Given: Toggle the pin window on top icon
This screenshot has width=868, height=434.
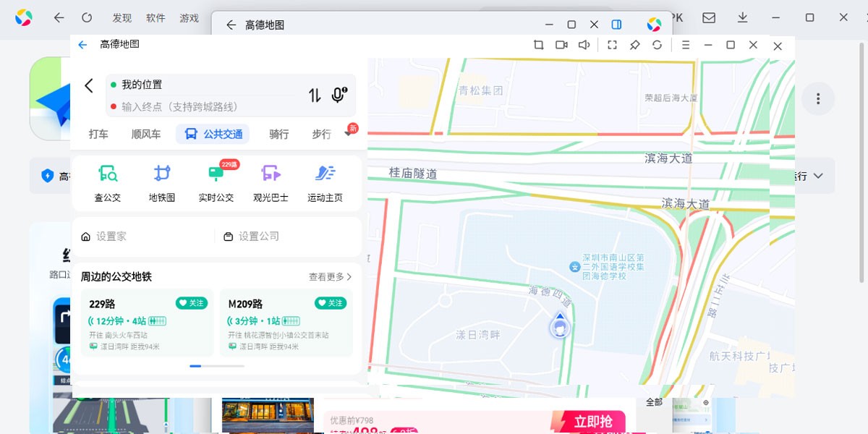Looking at the screenshot, I should pyautogui.click(x=634, y=45).
